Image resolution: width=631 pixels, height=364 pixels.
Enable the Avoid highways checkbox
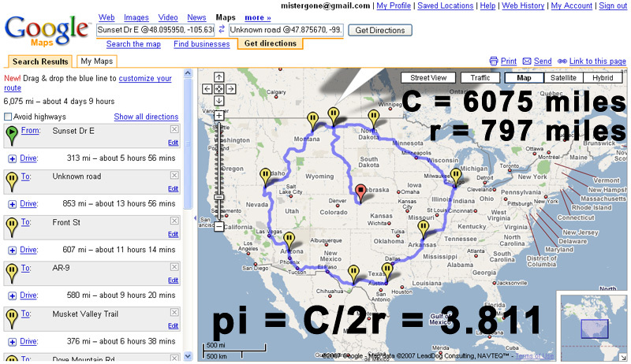pyautogui.click(x=8, y=117)
